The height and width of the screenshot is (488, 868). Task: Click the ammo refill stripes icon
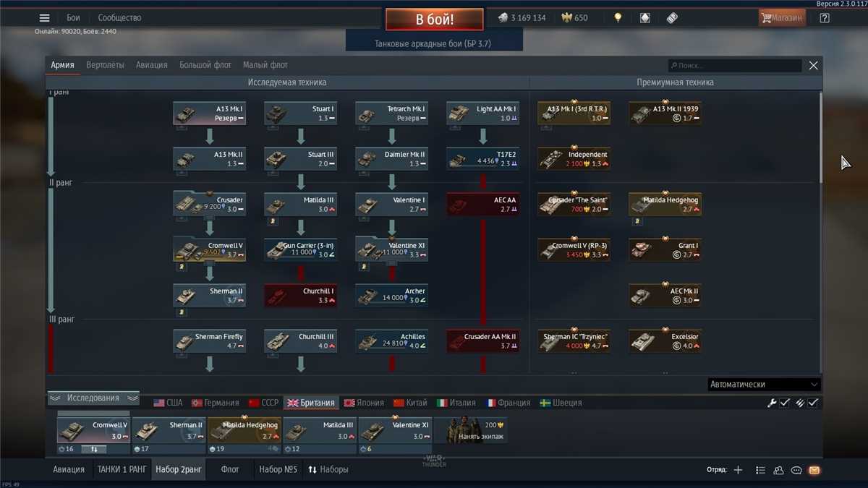click(800, 403)
